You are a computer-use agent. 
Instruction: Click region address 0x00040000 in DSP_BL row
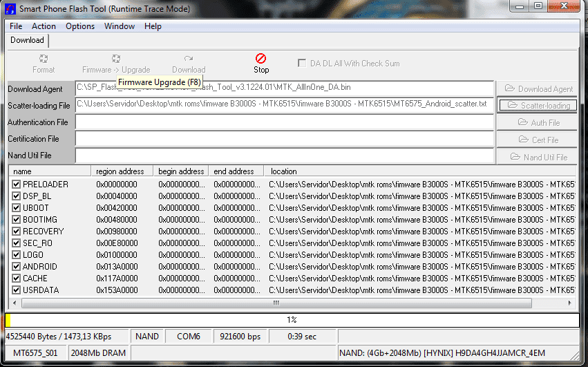[117, 196]
